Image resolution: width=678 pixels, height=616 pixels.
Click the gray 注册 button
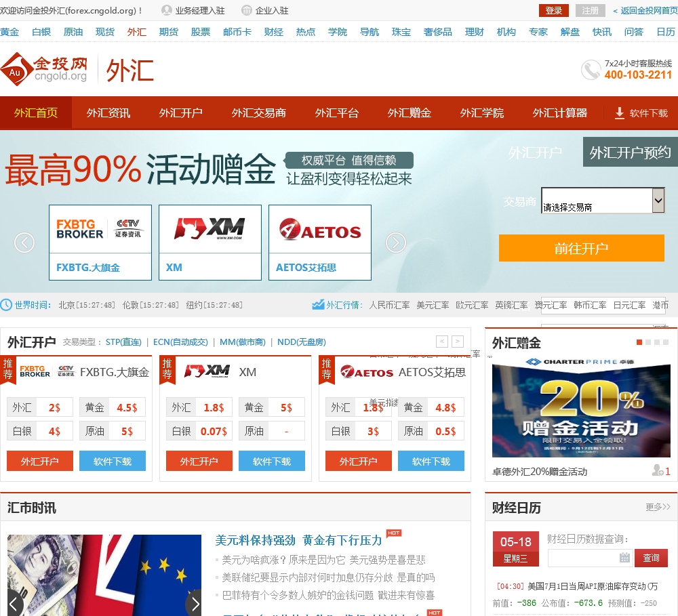pyautogui.click(x=591, y=10)
